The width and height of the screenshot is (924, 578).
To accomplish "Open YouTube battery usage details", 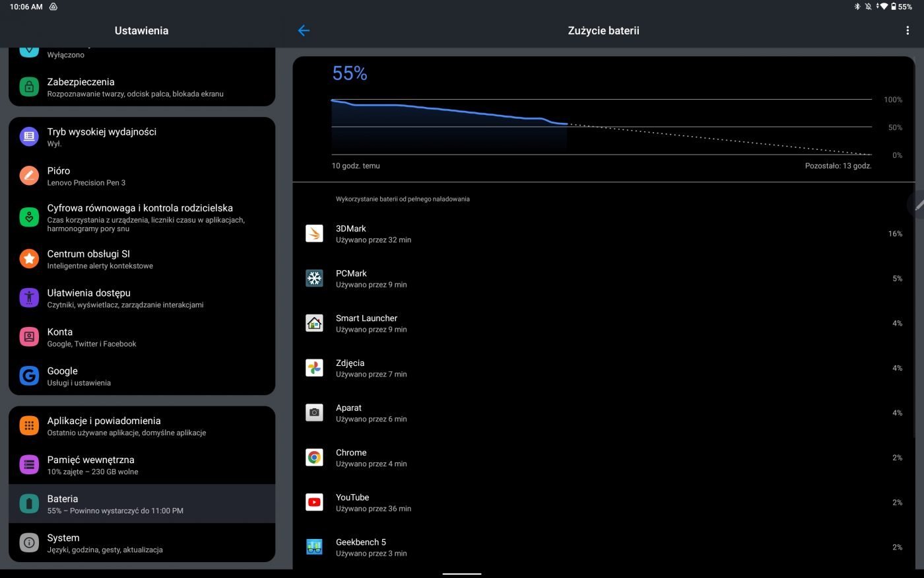I will (x=604, y=502).
